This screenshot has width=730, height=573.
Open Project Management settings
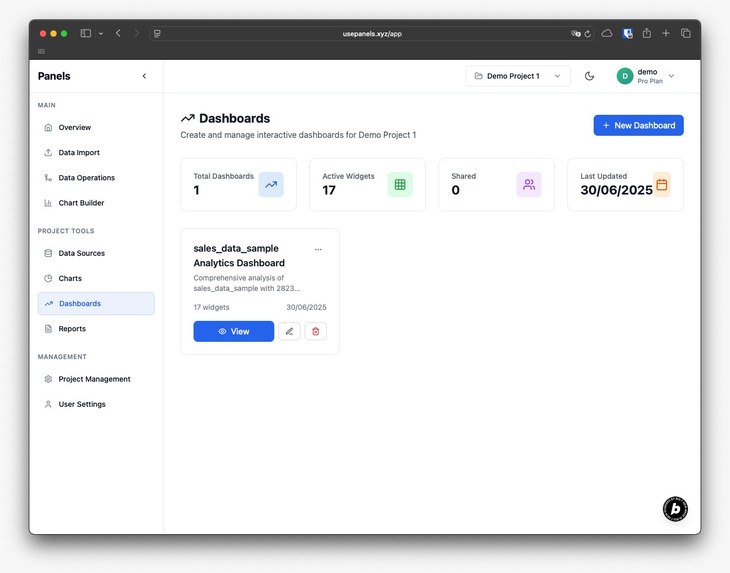pyautogui.click(x=96, y=378)
